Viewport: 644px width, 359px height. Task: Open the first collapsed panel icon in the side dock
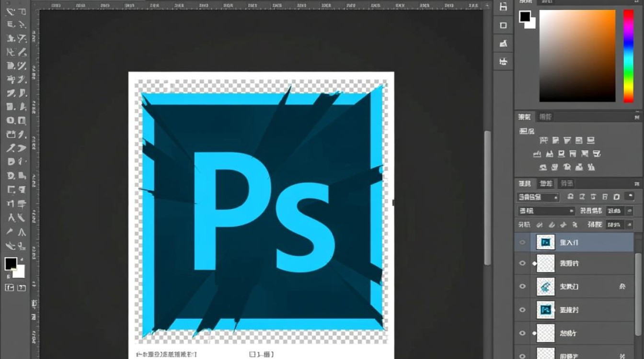pyautogui.click(x=503, y=7)
